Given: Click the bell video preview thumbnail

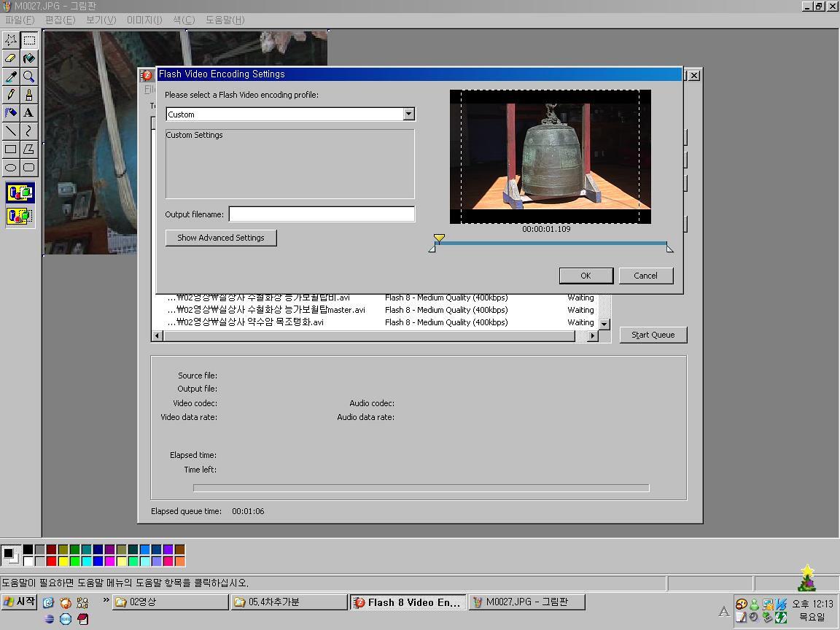Looking at the screenshot, I should [x=551, y=157].
